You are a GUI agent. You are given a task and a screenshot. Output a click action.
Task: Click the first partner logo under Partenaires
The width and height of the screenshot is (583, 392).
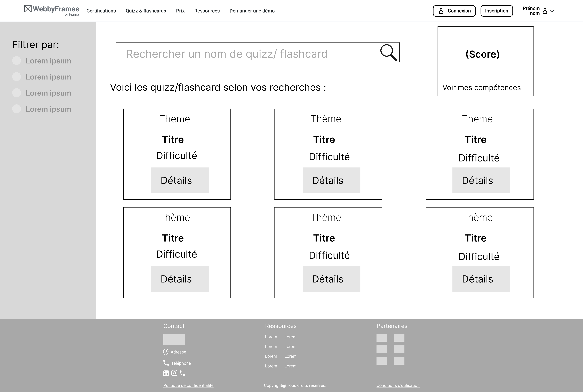[x=382, y=338]
